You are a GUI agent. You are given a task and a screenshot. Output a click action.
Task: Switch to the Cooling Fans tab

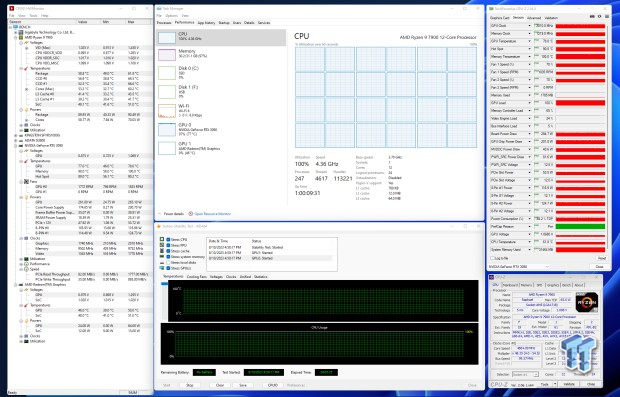197,277
